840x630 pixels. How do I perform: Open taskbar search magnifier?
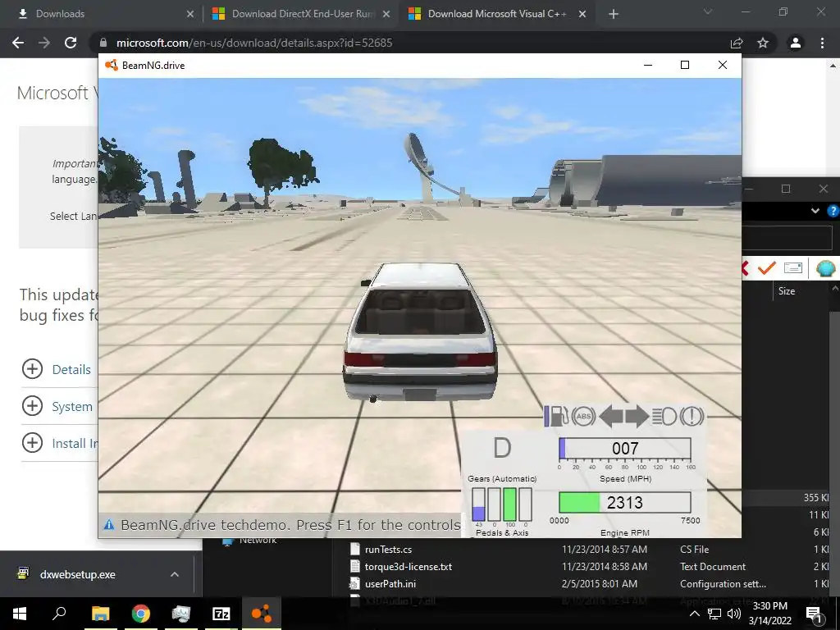59,614
